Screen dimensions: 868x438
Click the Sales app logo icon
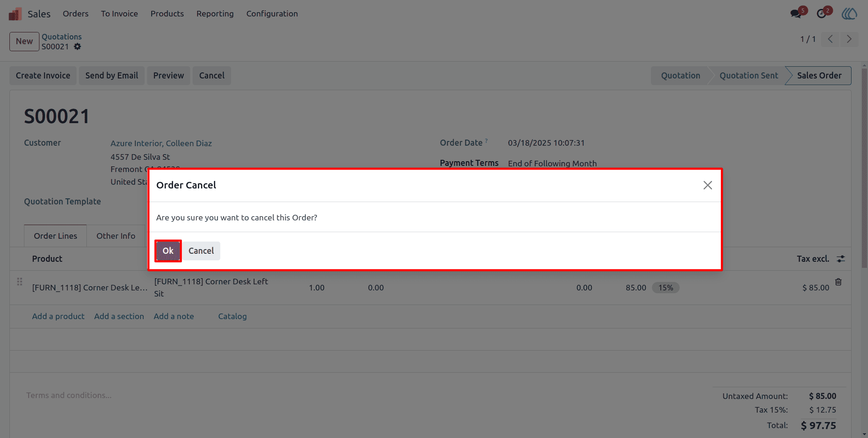(15, 14)
